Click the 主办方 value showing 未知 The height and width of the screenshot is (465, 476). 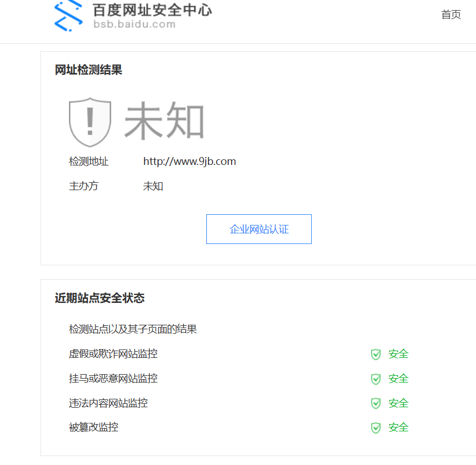coord(152,186)
